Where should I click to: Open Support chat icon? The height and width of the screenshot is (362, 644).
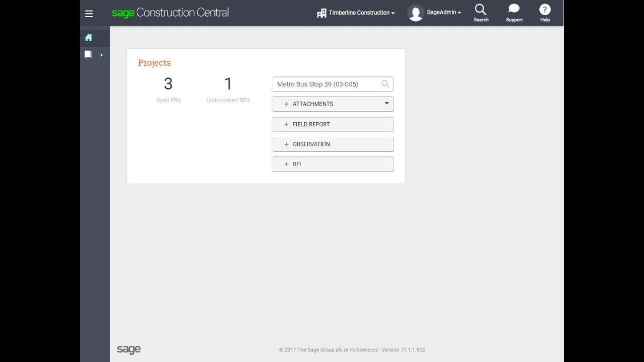tap(514, 13)
